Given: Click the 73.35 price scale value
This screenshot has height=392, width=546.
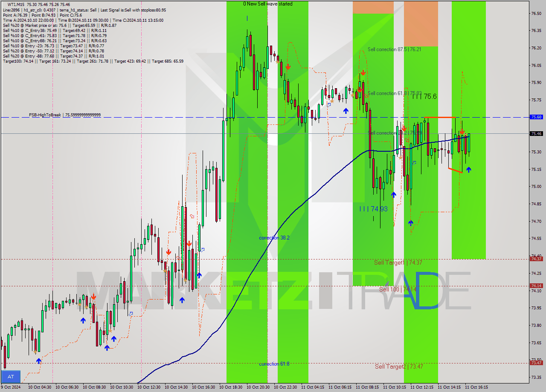Looking at the screenshot, I should (537, 378).
